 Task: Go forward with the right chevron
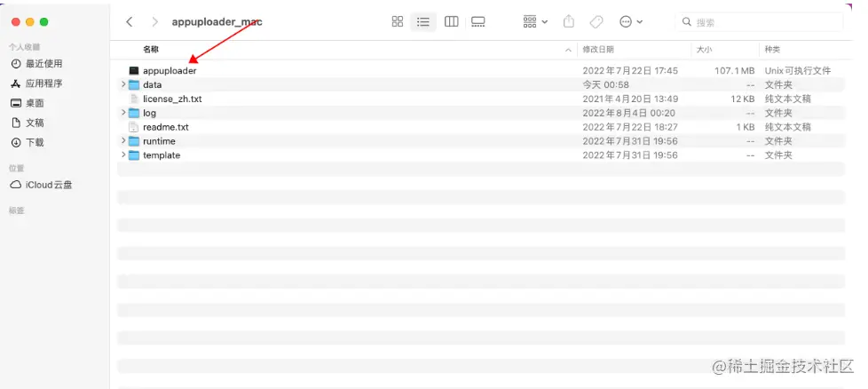pos(155,21)
